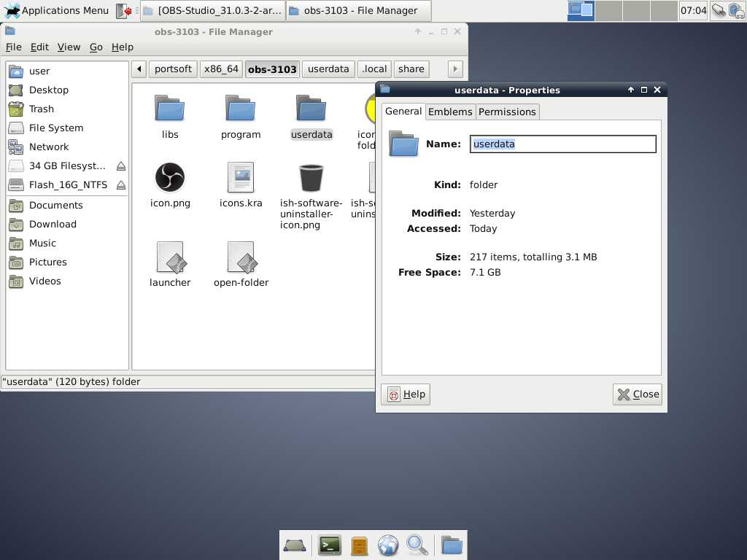Show desktop from bottom dock
This screenshot has height=560, width=747.
coord(295,545)
